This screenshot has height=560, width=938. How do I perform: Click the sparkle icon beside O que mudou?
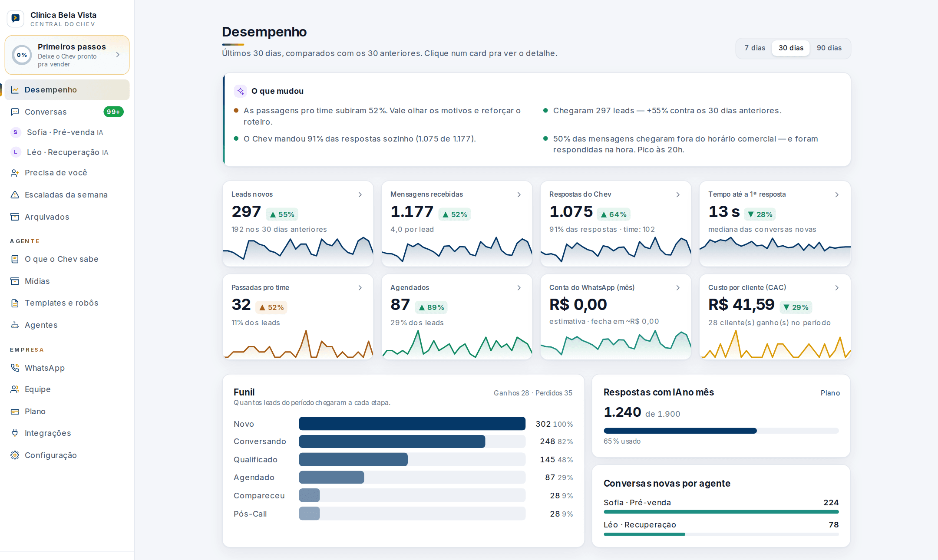240,91
